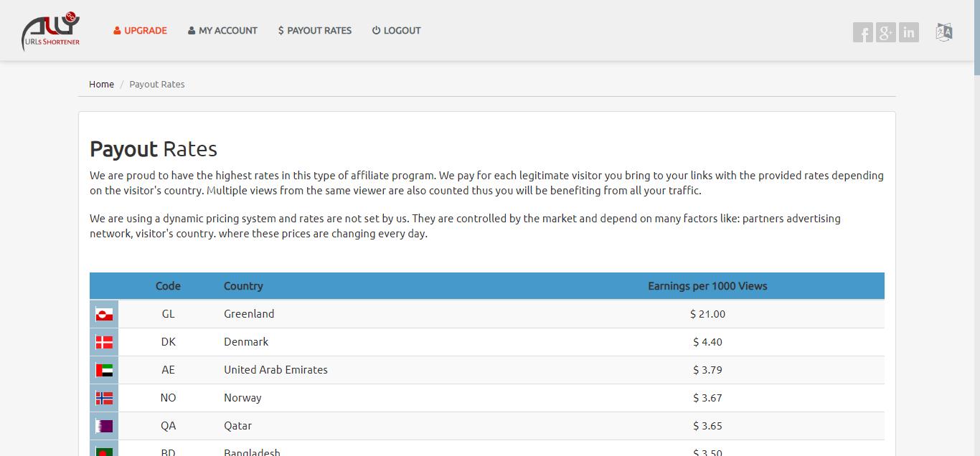Click the ALLY URLs Shortener logo
Viewport: 980px width, 456px height.
click(x=50, y=32)
